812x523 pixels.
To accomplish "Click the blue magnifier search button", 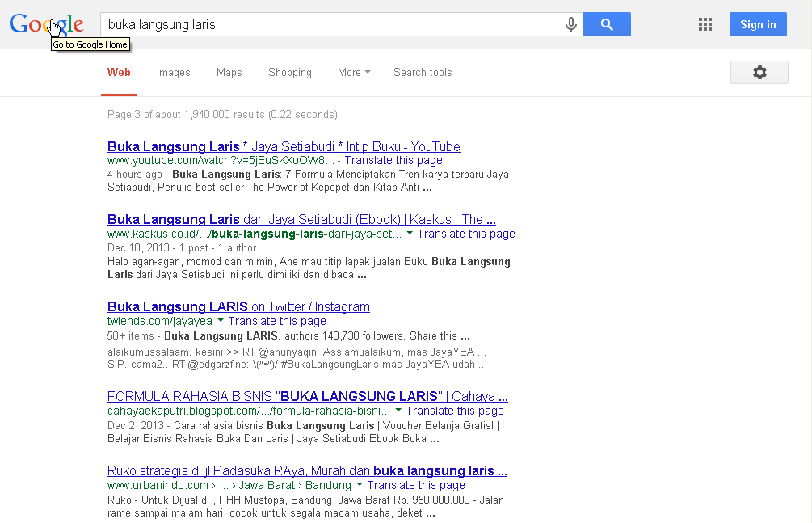I will (x=607, y=24).
